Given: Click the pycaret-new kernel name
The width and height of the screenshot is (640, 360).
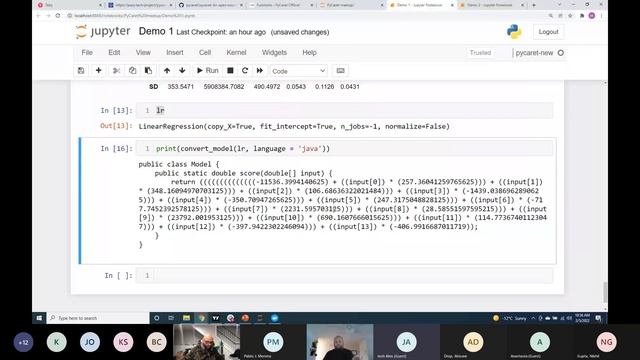Looking at the screenshot, I should (x=534, y=53).
